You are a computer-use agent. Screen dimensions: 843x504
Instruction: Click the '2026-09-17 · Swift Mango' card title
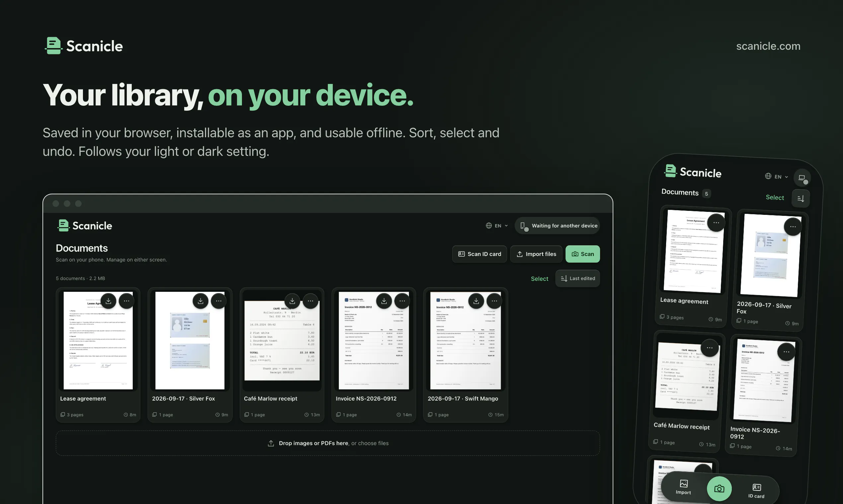[463, 399]
